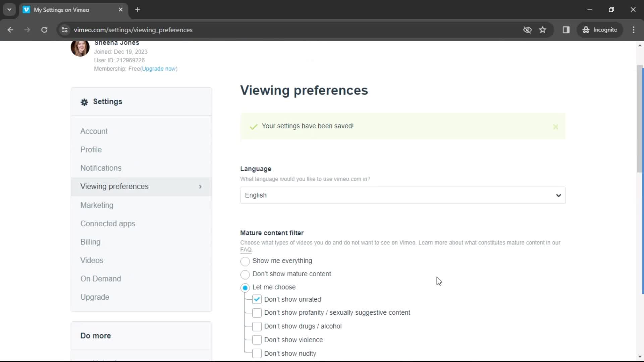The height and width of the screenshot is (362, 644).
Task: Navigate to the Notifications settings
Action: click(x=101, y=168)
